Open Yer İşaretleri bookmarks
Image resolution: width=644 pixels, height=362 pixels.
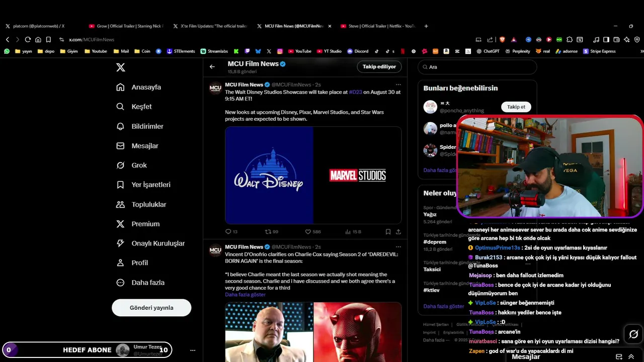(x=143, y=185)
